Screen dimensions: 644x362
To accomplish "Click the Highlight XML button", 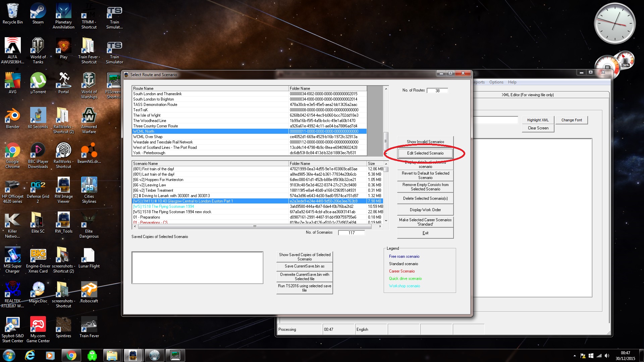I will (x=538, y=120).
